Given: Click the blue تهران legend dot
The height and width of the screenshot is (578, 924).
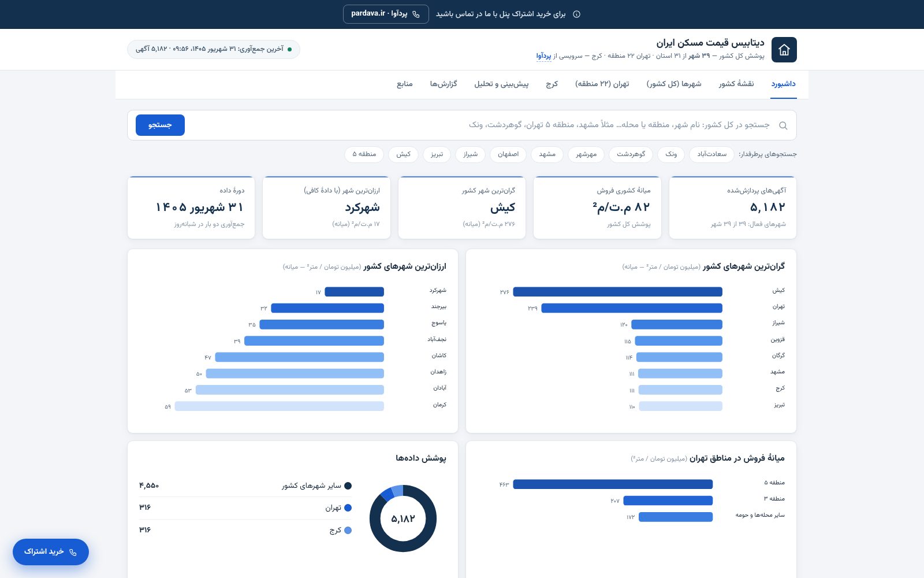Looking at the screenshot, I should [x=348, y=508].
